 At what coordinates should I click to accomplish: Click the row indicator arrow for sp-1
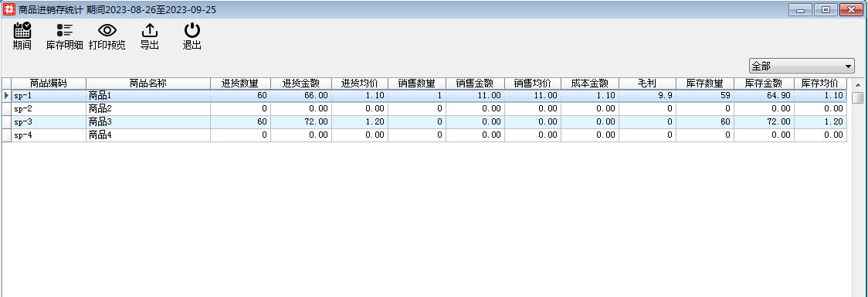pyautogui.click(x=6, y=95)
